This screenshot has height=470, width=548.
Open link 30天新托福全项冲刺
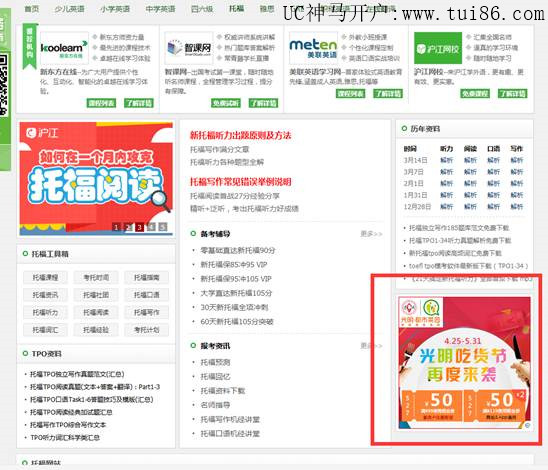tap(234, 308)
